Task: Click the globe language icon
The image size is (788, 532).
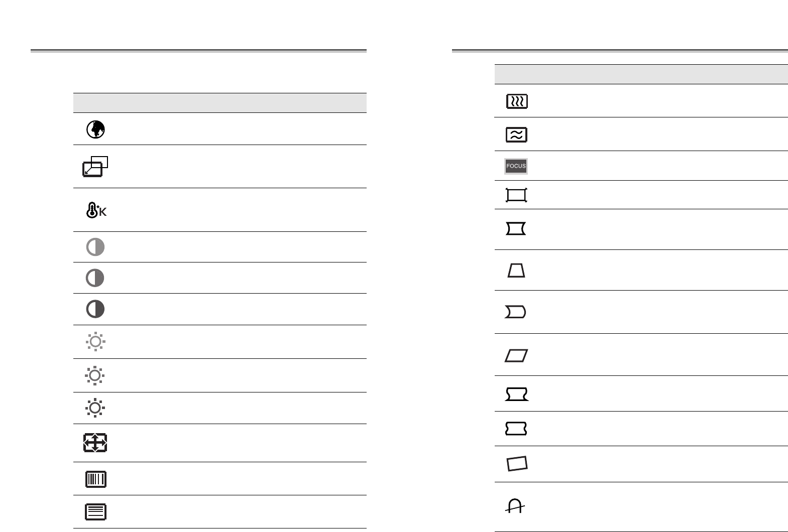Action: 95,129
